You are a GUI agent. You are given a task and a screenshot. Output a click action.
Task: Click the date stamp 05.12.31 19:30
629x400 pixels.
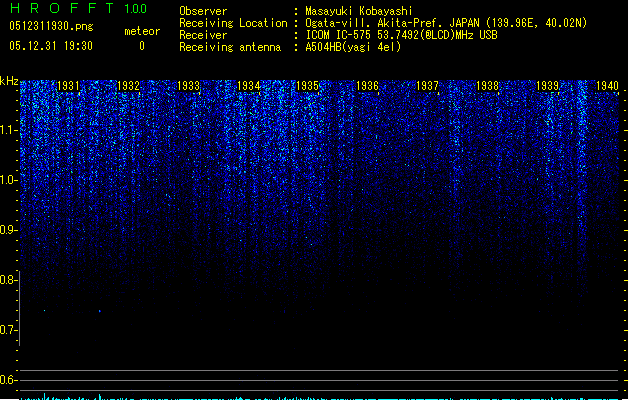pyautogui.click(x=51, y=46)
